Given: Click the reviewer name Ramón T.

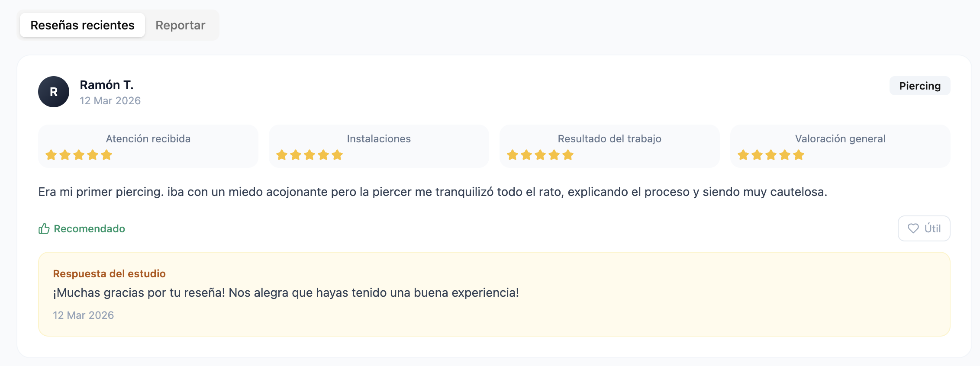Looking at the screenshot, I should click(x=106, y=85).
